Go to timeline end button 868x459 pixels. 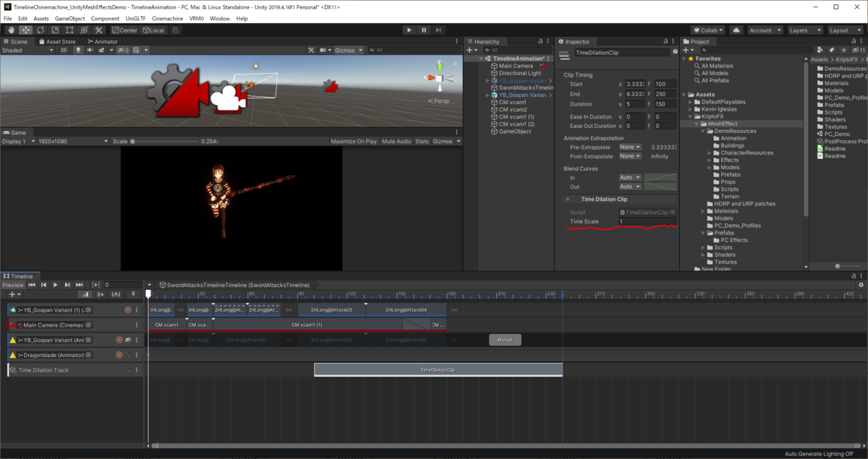click(80, 285)
